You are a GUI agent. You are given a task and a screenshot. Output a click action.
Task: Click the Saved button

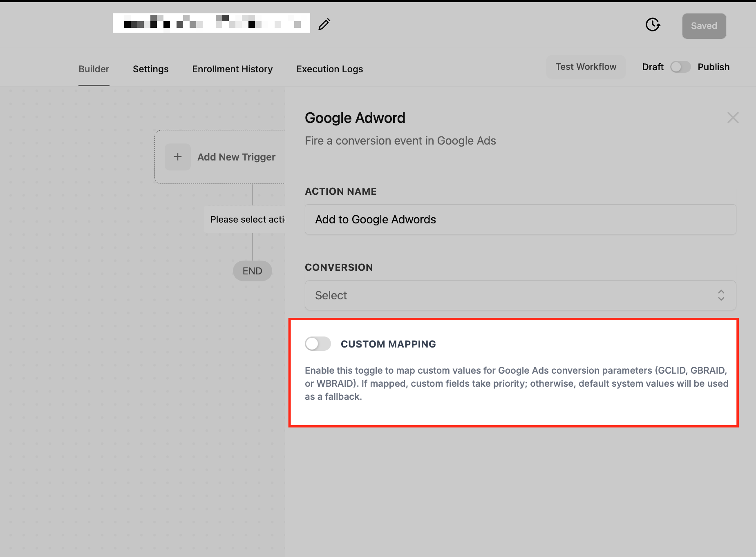[x=704, y=26]
